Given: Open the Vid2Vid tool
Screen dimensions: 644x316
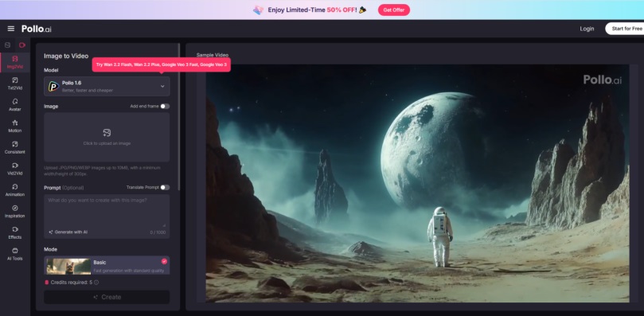Looking at the screenshot, I should (x=15, y=169).
